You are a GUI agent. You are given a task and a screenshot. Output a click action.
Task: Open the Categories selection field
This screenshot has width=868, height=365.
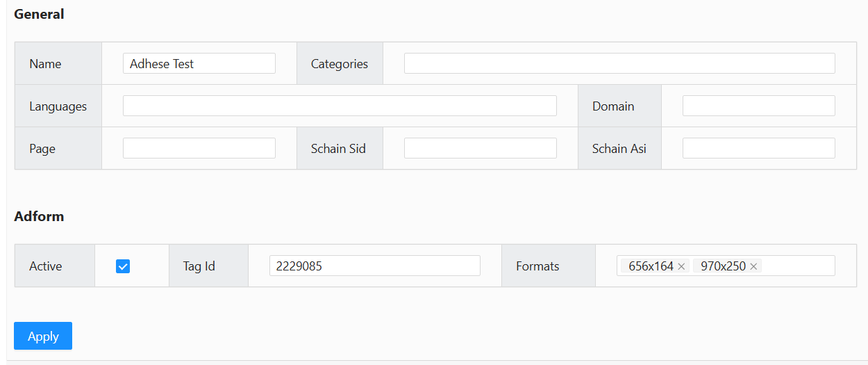point(619,63)
